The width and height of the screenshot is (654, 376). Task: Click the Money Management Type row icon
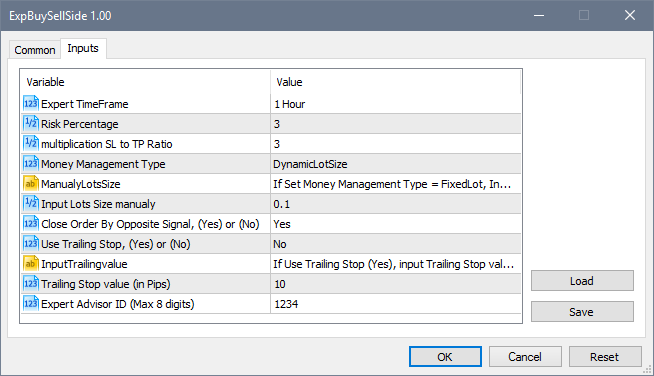pyautogui.click(x=31, y=164)
